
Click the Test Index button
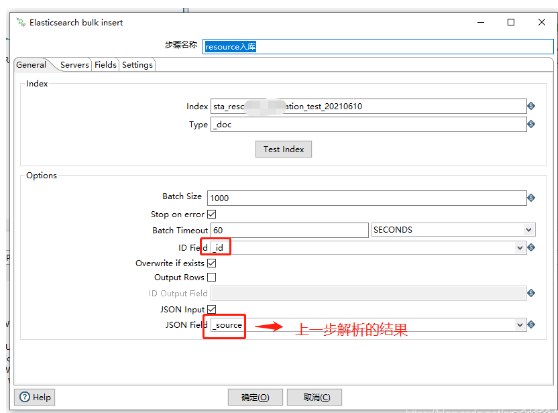[x=284, y=149]
